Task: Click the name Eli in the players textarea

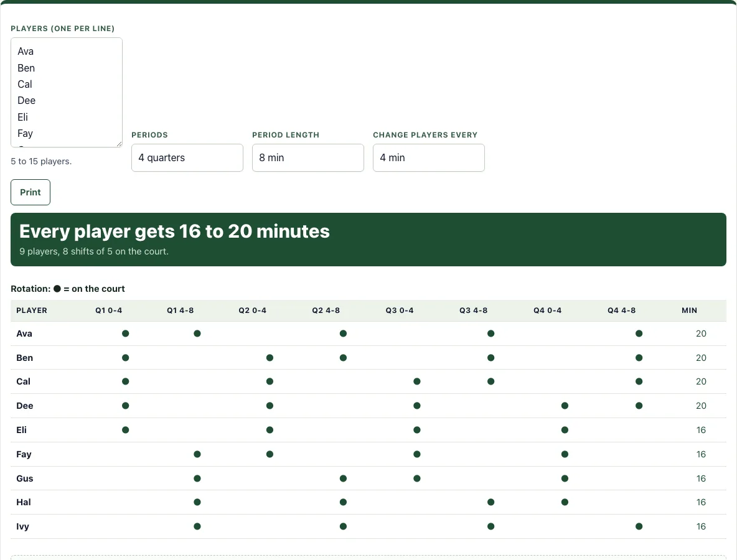Action: (x=22, y=117)
